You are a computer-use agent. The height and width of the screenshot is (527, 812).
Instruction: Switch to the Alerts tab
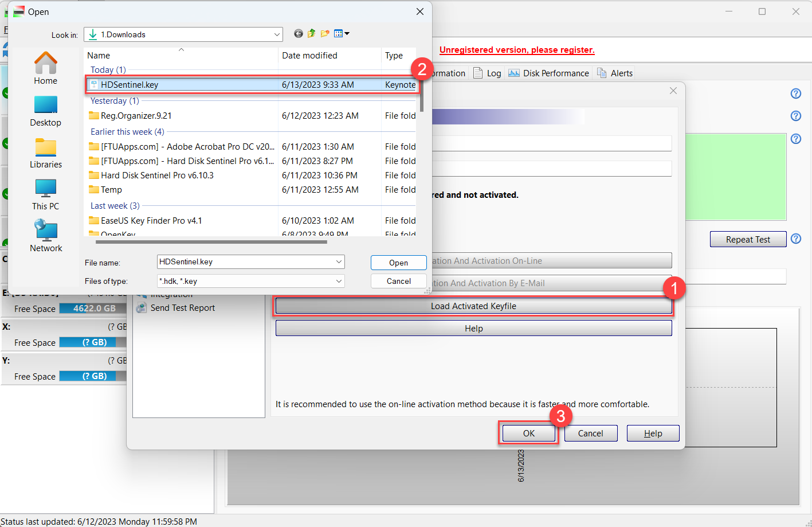click(615, 73)
